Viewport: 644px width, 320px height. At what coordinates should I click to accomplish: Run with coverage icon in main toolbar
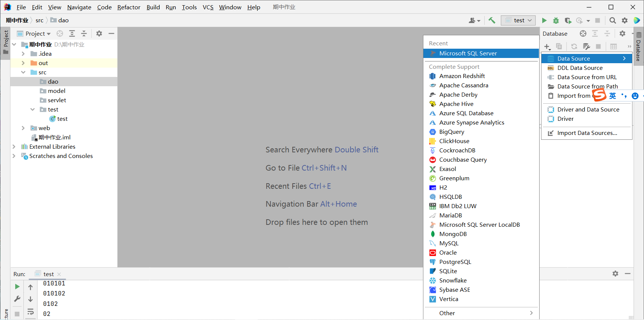568,20
